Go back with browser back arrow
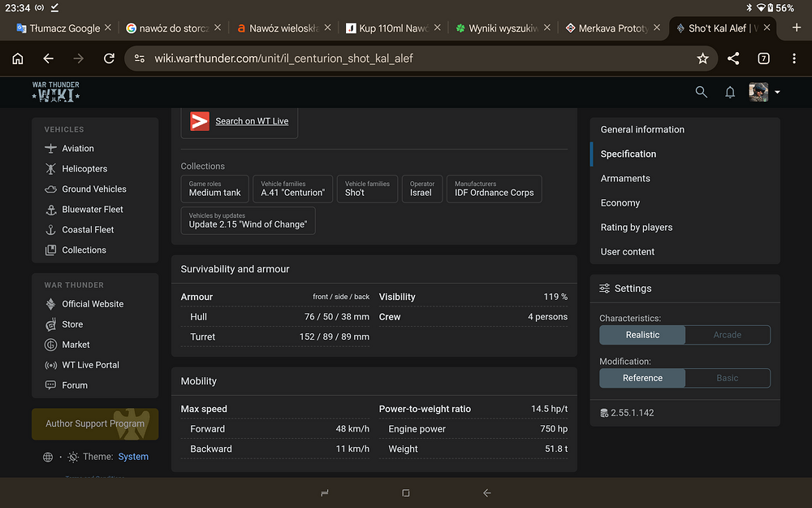The width and height of the screenshot is (812, 508). pos(48,59)
